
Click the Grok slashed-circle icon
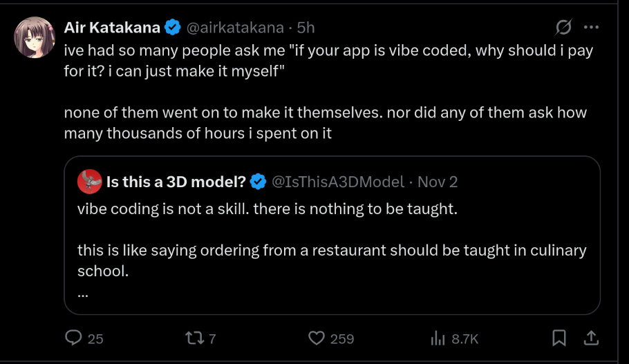click(x=563, y=28)
